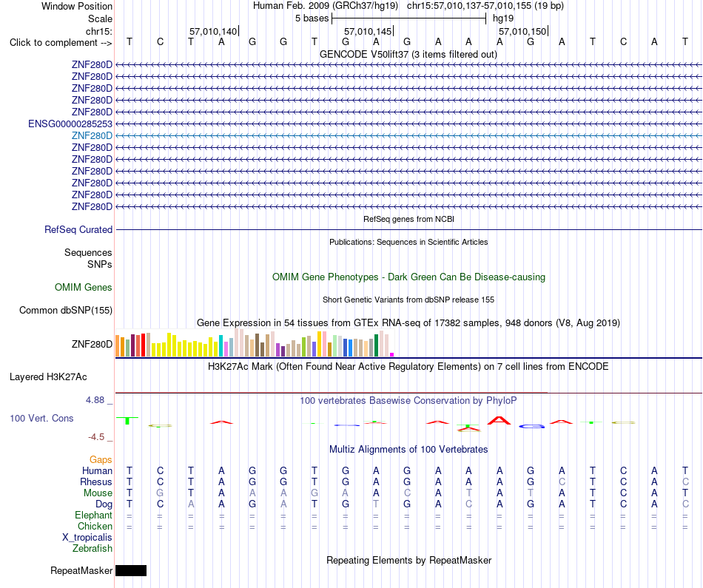Open GENCODE V50lift37 track title

point(408,54)
